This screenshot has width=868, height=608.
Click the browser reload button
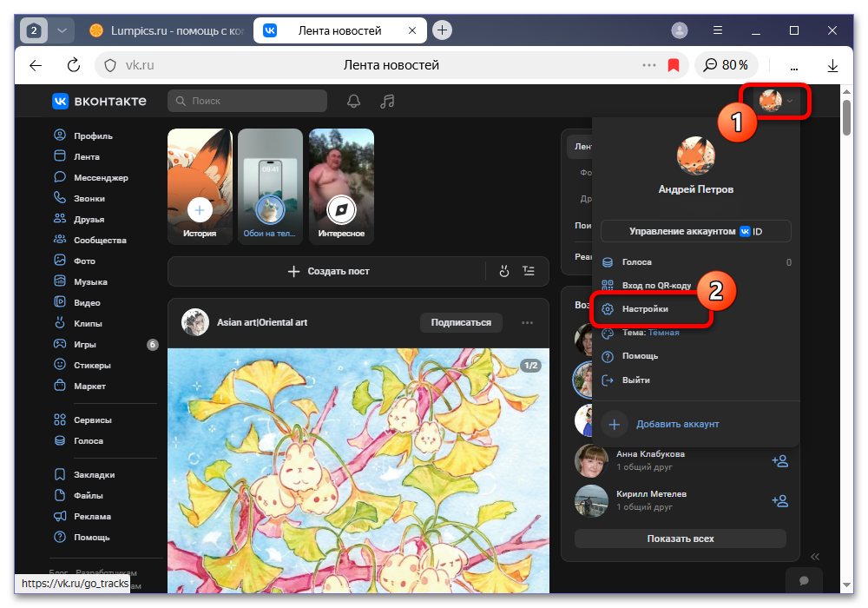click(x=73, y=65)
